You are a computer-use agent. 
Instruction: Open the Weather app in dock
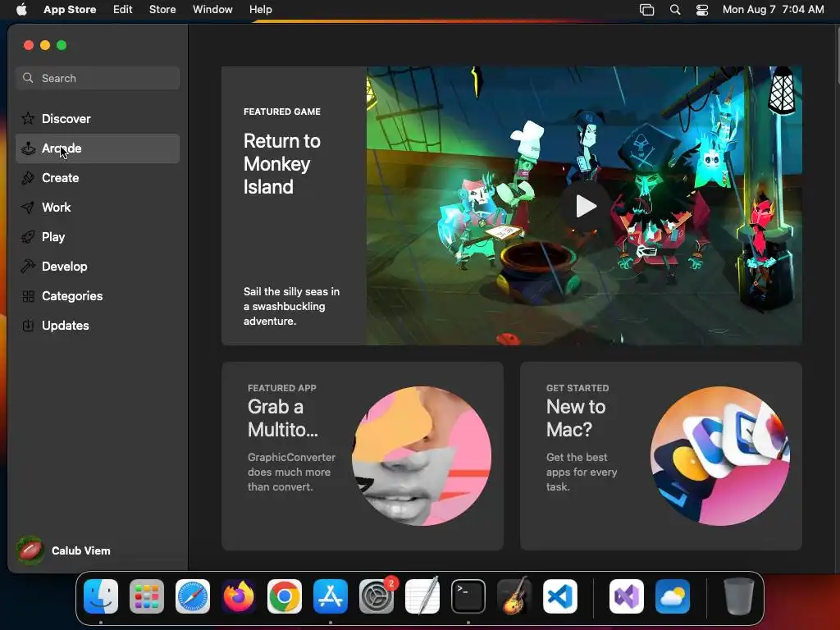[x=673, y=596]
